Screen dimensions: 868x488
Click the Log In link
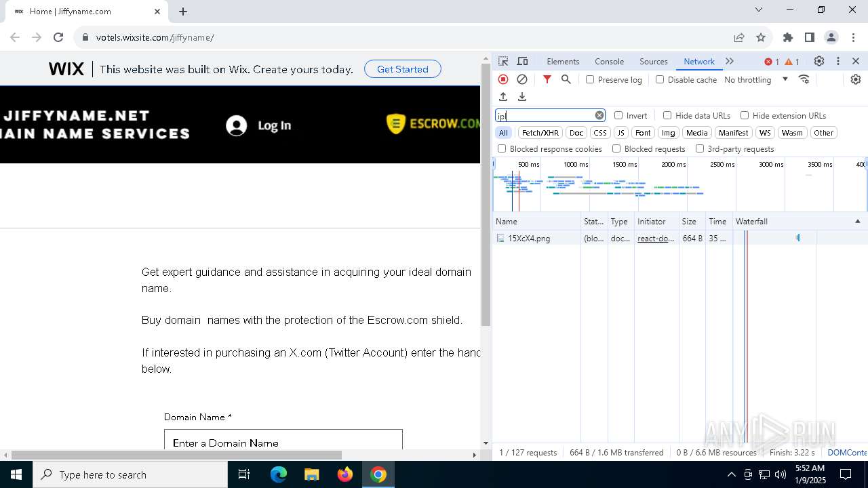pyautogui.click(x=274, y=125)
